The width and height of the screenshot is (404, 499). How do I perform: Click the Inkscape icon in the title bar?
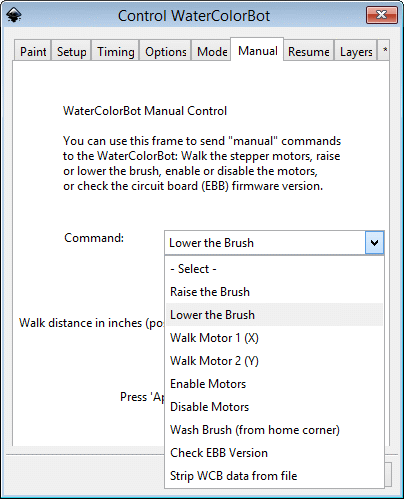pos(14,15)
